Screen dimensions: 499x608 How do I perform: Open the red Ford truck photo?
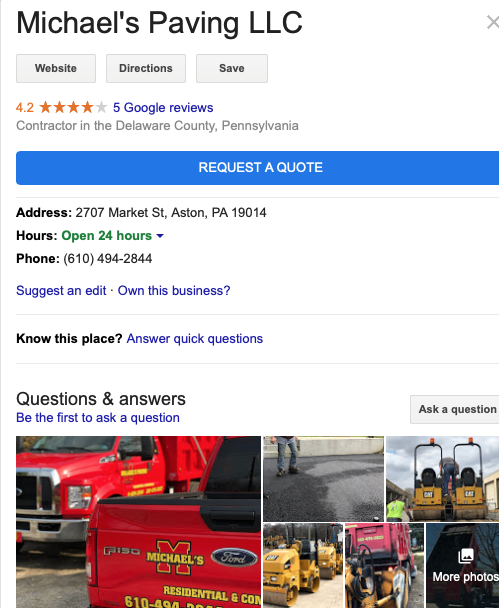[x=138, y=522]
